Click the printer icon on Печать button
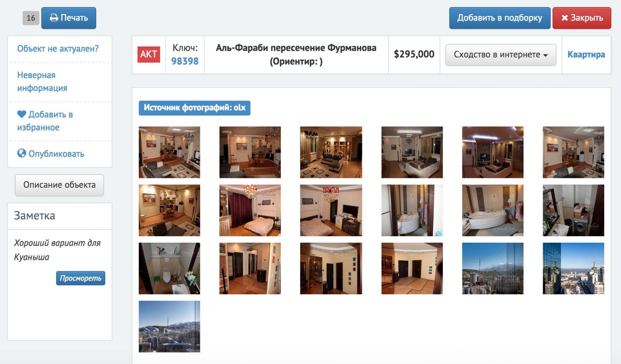621x364 pixels. (54, 18)
